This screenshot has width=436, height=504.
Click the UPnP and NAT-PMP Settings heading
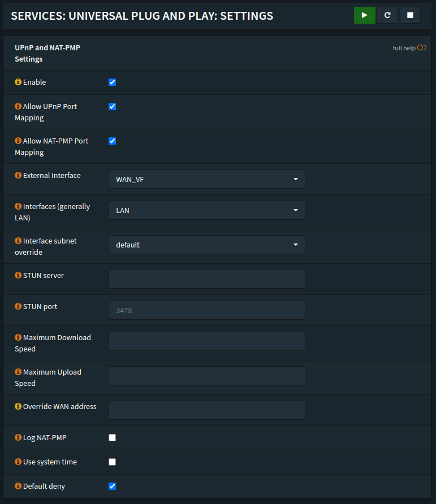[x=48, y=53]
